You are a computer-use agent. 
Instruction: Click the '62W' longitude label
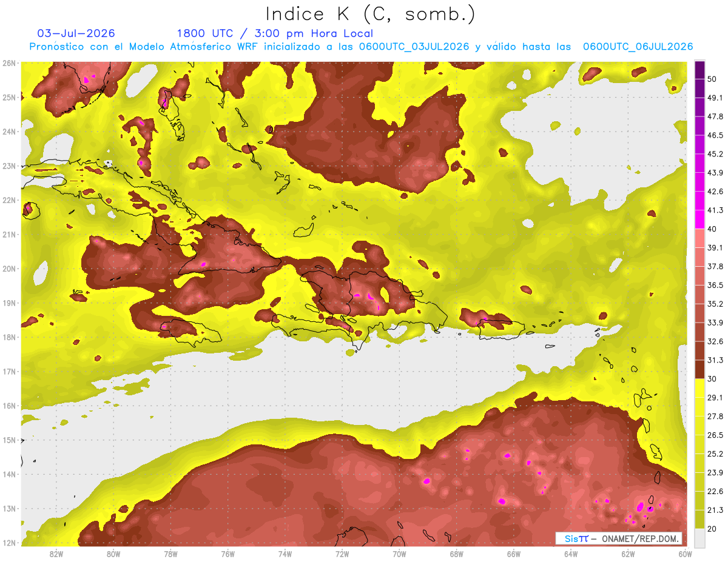click(628, 554)
